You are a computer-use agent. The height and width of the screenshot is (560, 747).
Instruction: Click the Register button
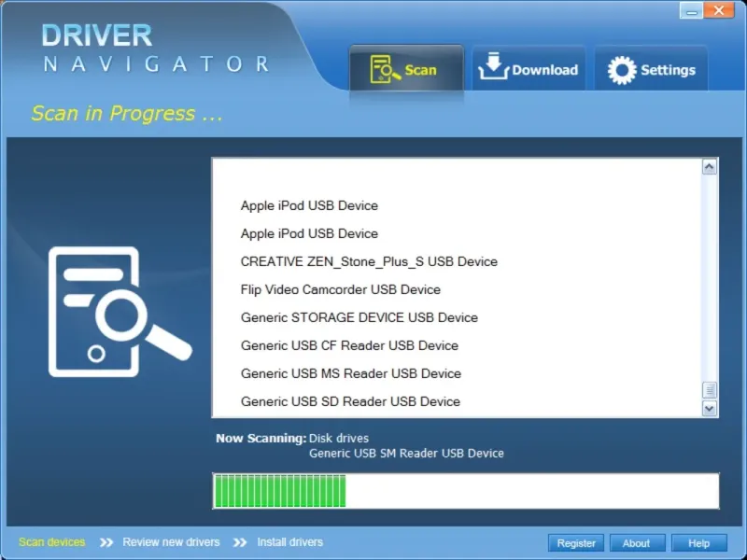click(576, 543)
